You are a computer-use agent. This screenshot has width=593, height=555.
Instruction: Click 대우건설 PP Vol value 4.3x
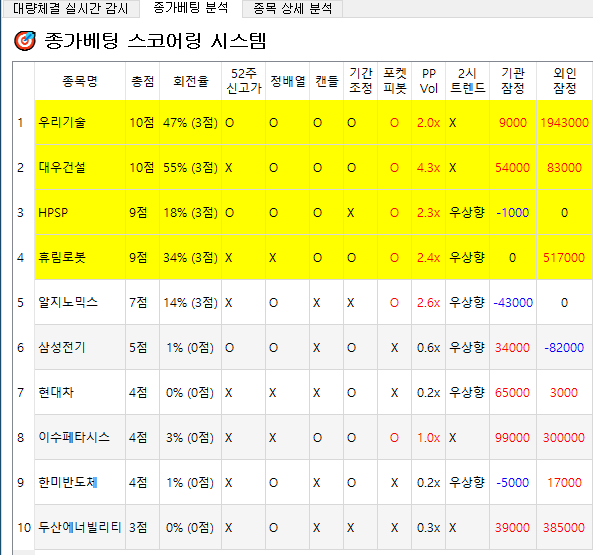pyautogui.click(x=428, y=167)
